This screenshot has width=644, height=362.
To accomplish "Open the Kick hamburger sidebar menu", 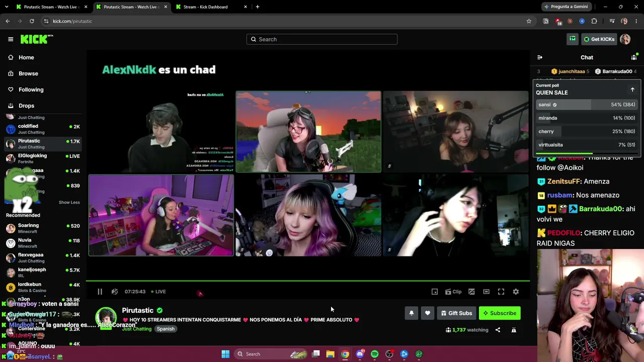I will 11,39.
